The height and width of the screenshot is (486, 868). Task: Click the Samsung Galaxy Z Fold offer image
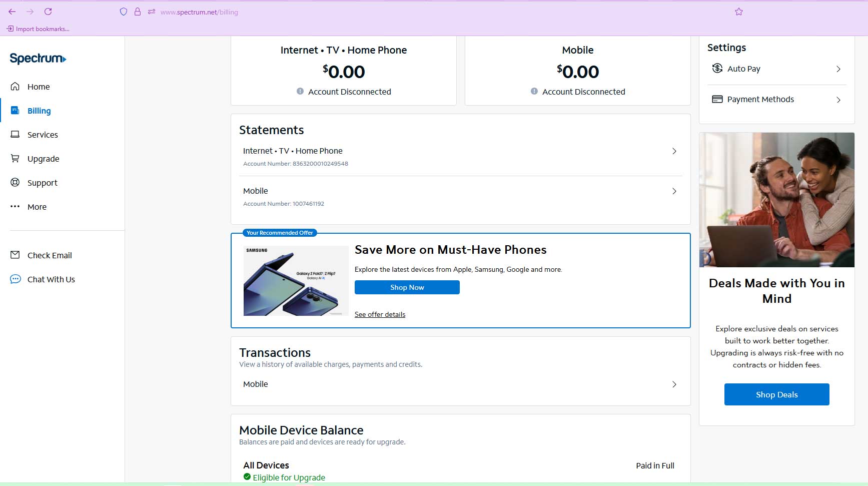(296, 281)
